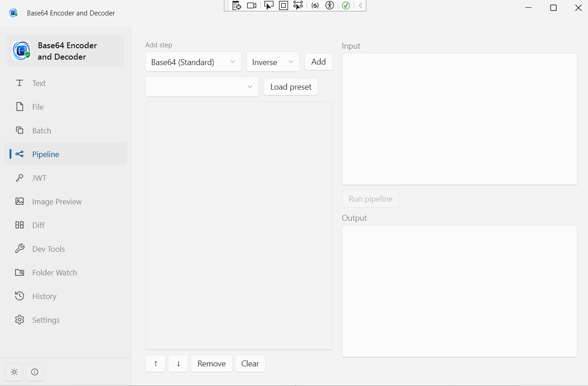
Task: Expand the empty preset dropdown
Action: click(202, 87)
